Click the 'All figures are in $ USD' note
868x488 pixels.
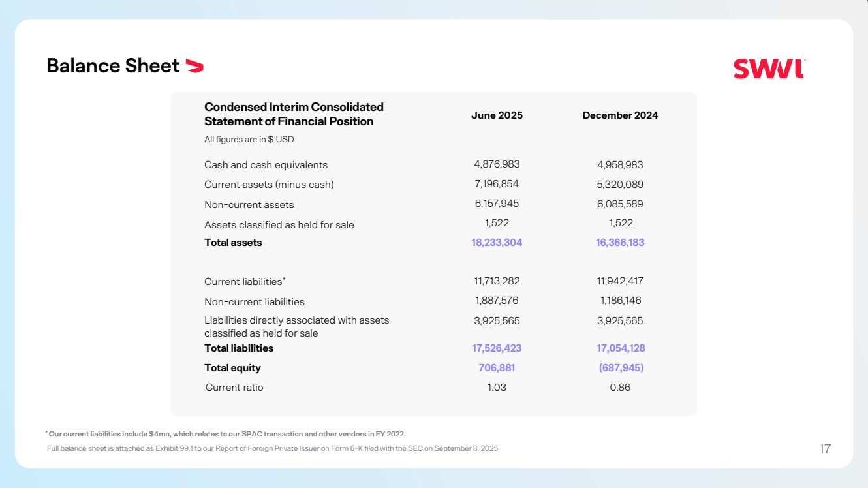pos(249,140)
